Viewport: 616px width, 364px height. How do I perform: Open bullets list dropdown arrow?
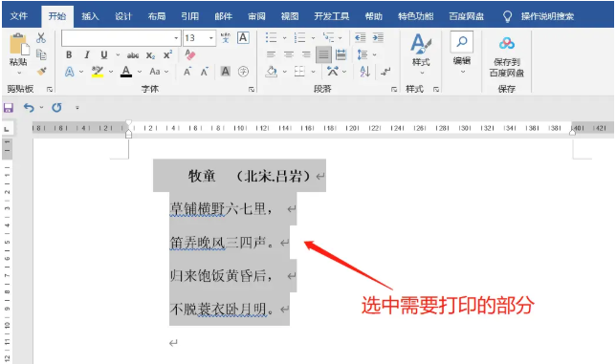coord(284,38)
